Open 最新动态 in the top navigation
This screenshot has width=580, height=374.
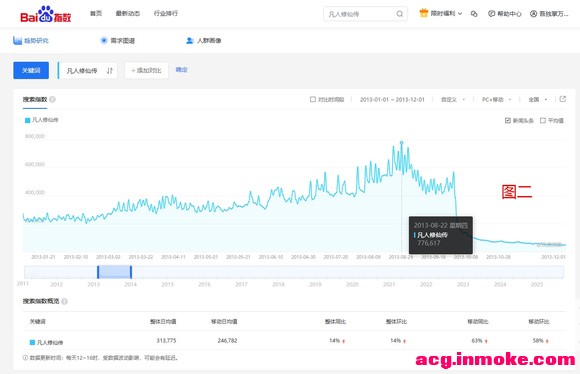coord(128,13)
